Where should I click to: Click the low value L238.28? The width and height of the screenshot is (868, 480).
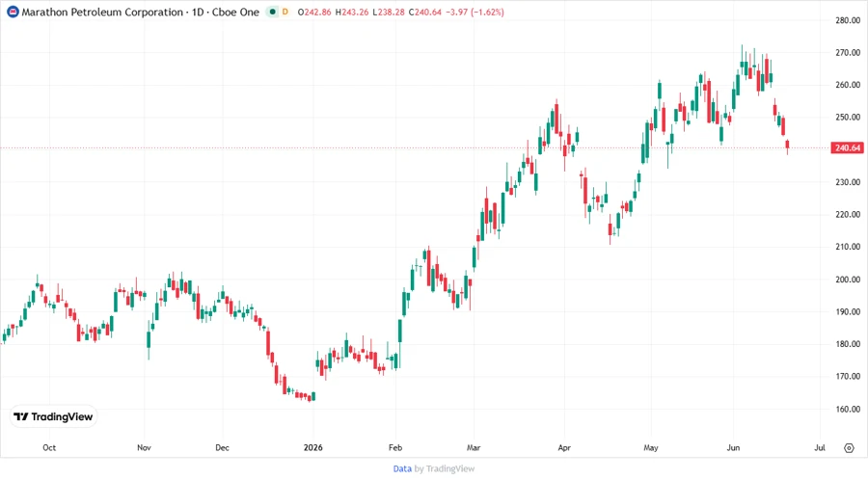pos(388,12)
